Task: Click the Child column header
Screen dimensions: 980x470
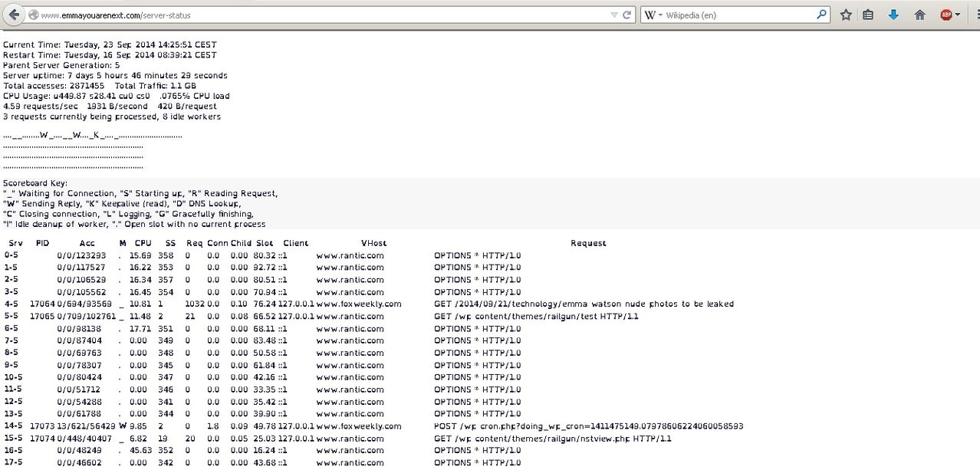Action: coord(241,243)
